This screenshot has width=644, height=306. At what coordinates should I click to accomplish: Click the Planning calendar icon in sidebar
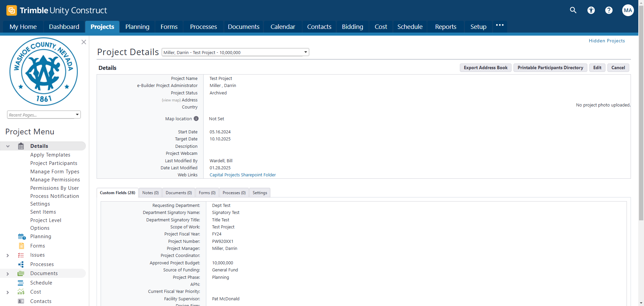click(21, 236)
